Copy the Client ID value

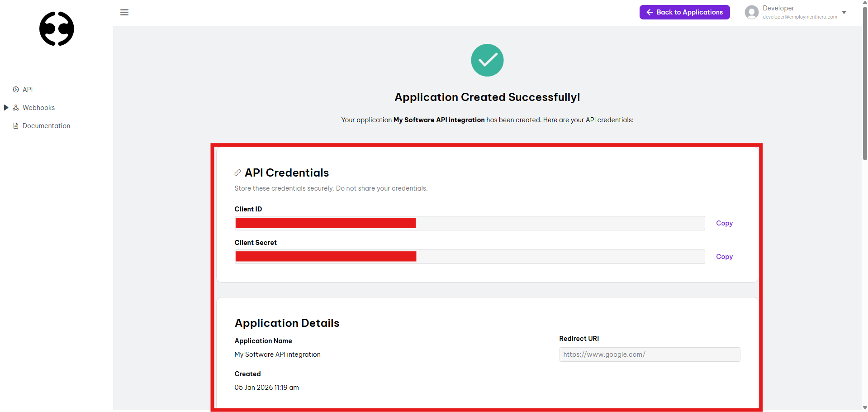(x=724, y=223)
